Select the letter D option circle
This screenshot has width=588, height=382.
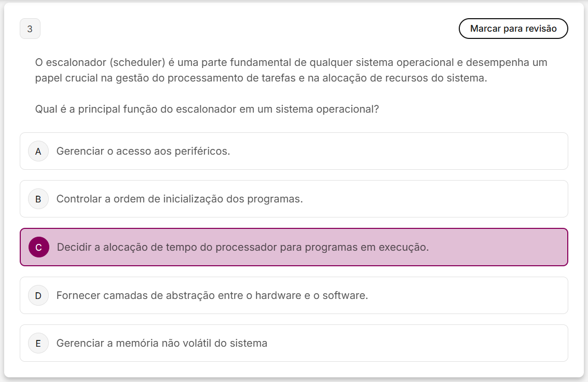tap(38, 295)
